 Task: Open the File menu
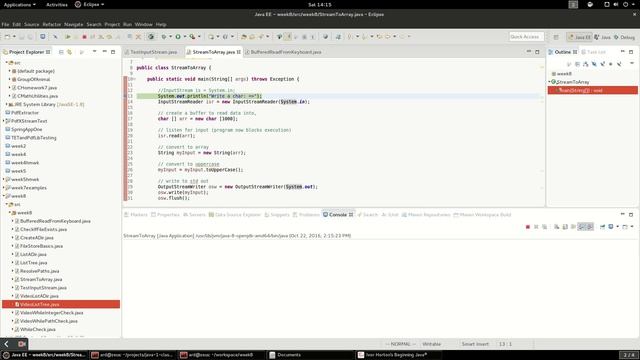tap(5, 24)
